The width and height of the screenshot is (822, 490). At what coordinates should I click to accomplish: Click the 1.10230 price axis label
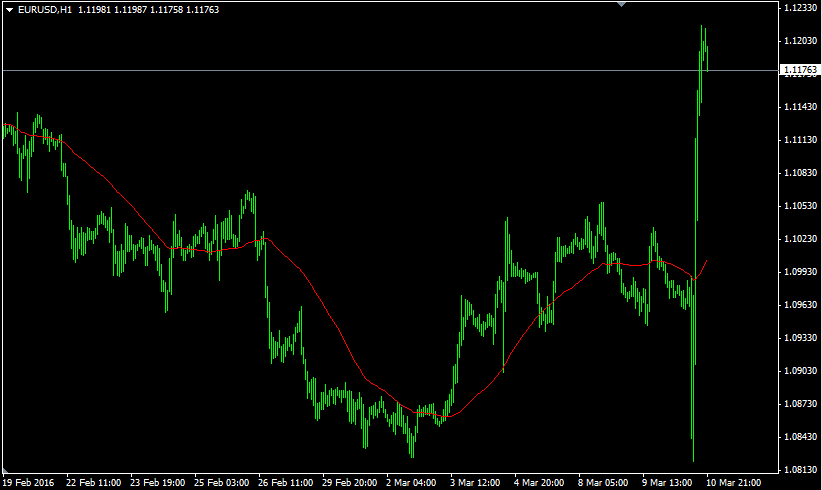pos(801,238)
